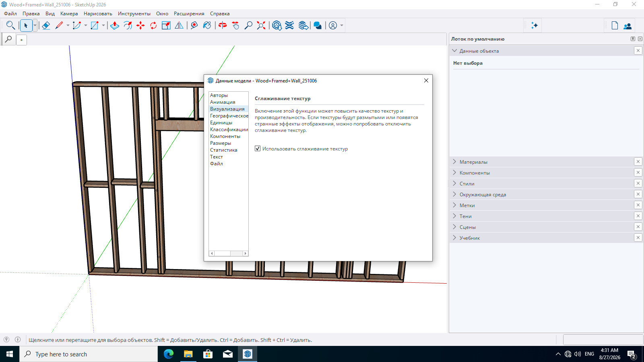Open the Файл menu
The height and width of the screenshot is (362, 644).
coord(10,14)
